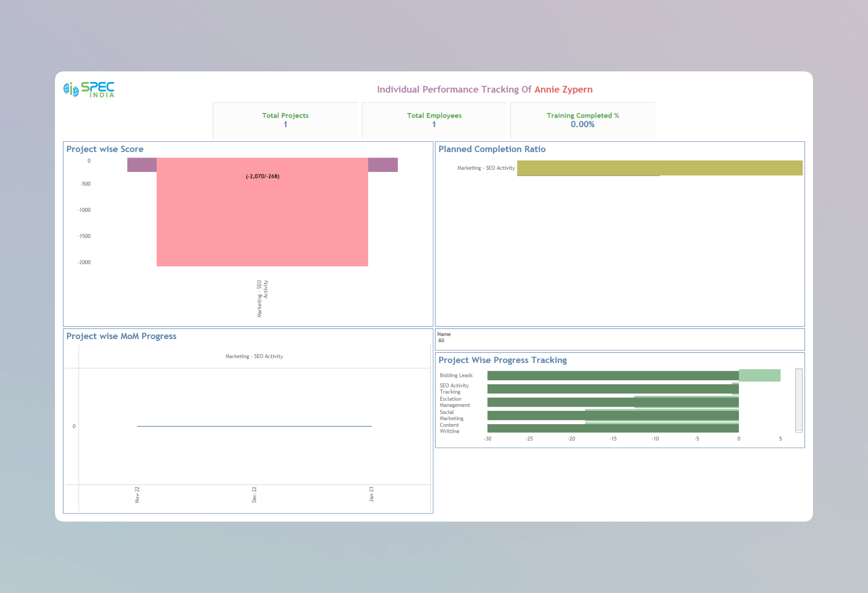Click the pink Project wise Score bar
The width and height of the screenshot is (868, 593).
(262, 212)
